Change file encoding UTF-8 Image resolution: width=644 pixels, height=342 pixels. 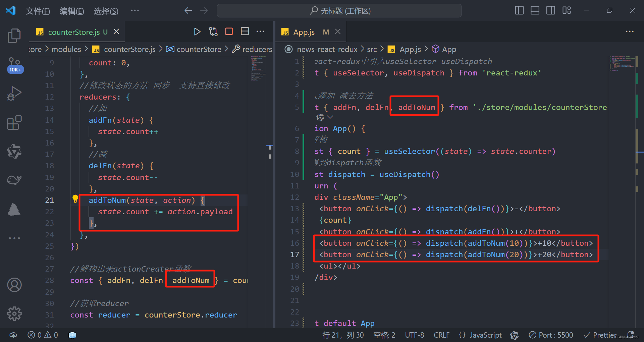point(414,335)
